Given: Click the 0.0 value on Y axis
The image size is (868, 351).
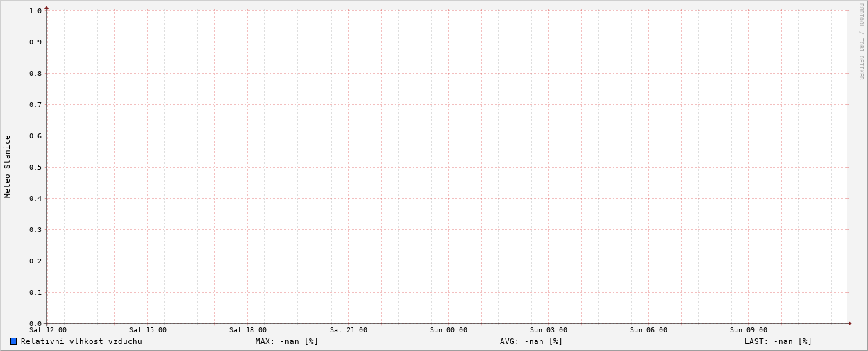Looking at the screenshot, I should (35, 323).
